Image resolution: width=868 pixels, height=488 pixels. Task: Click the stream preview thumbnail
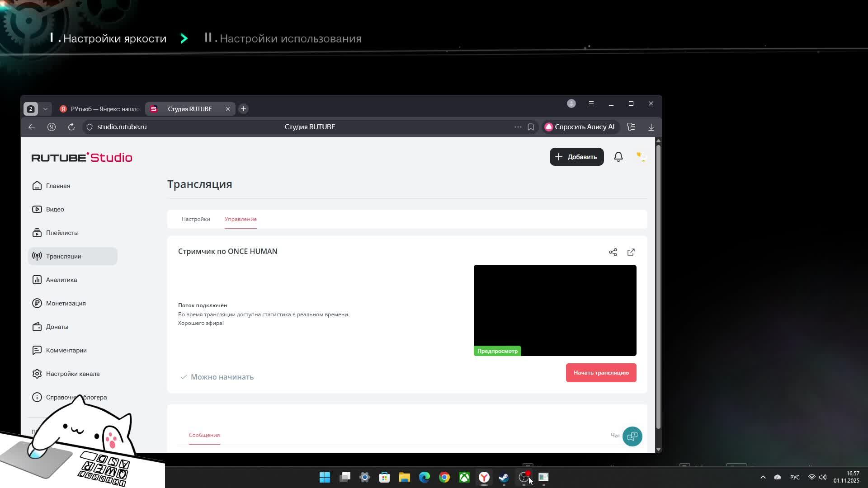click(555, 310)
